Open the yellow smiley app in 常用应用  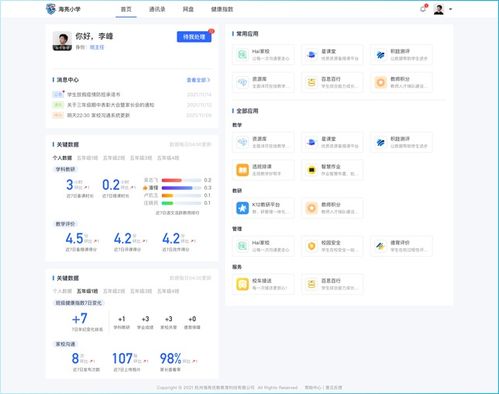[332, 82]
